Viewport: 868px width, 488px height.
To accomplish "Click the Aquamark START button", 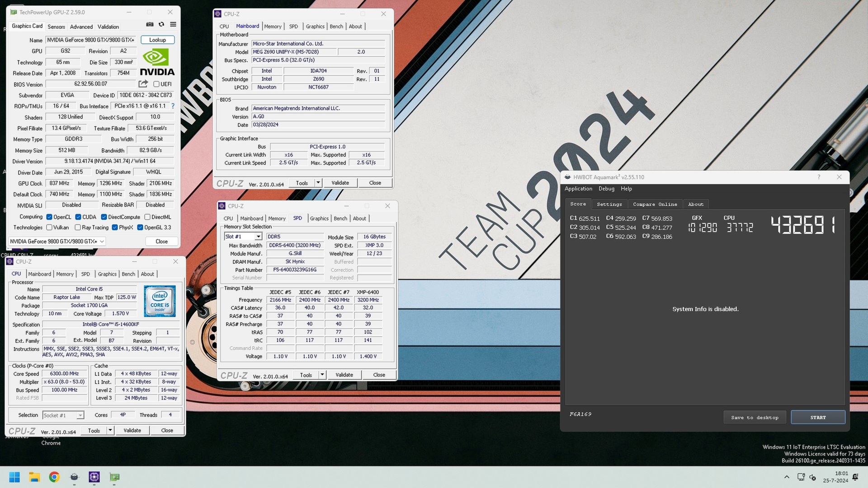I will (x=818, y=418).
